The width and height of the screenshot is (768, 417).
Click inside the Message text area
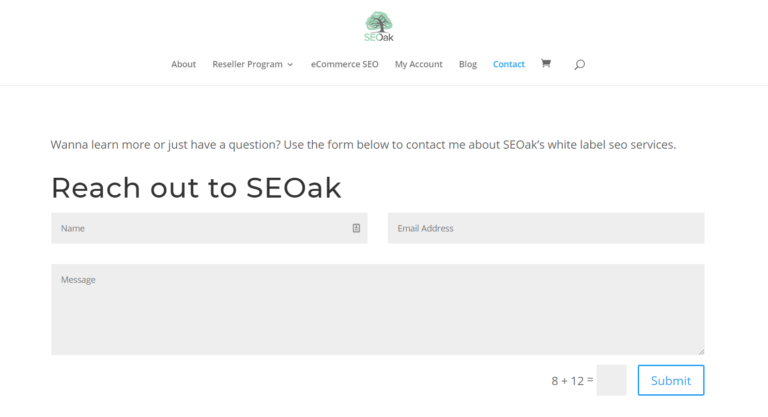pyautogui.click(x=377, y=309)
